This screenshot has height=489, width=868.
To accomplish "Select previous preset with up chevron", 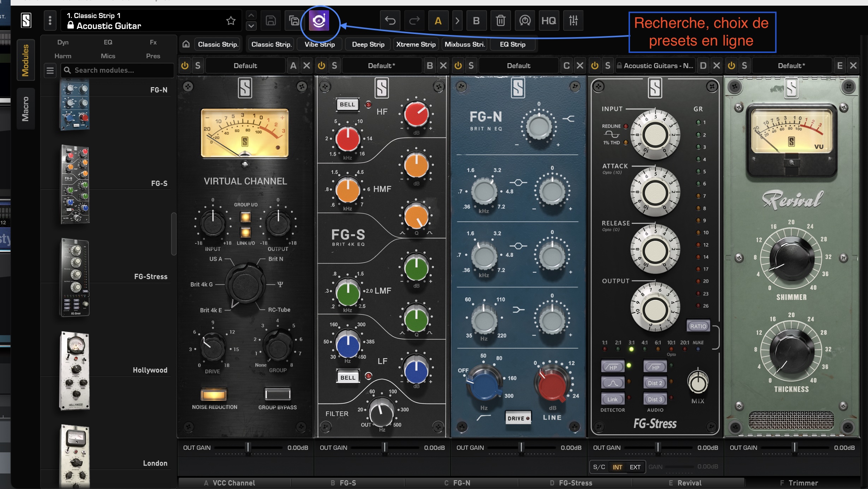I will (251, 16).
